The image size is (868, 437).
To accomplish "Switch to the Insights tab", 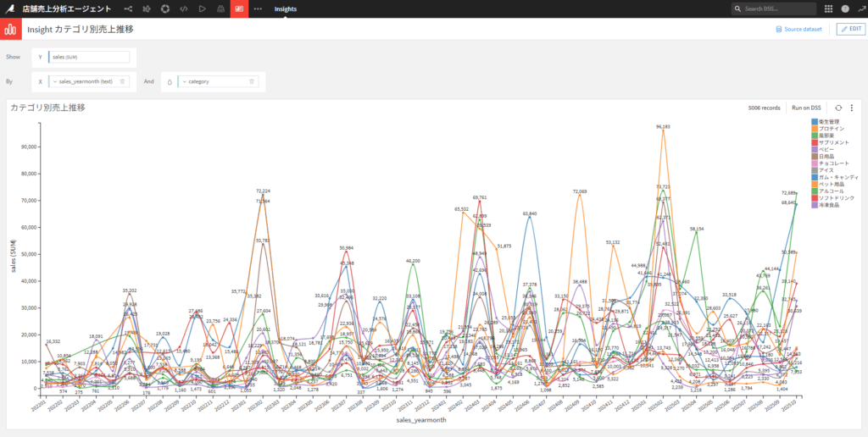I will pos(286,8).
